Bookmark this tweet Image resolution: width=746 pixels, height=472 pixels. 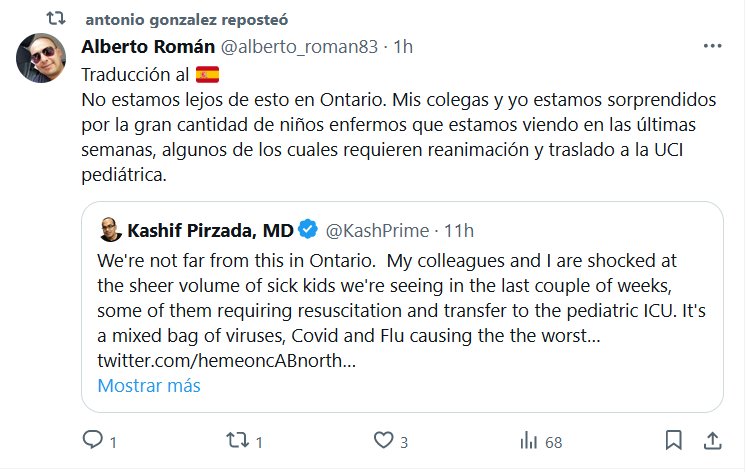675,440
